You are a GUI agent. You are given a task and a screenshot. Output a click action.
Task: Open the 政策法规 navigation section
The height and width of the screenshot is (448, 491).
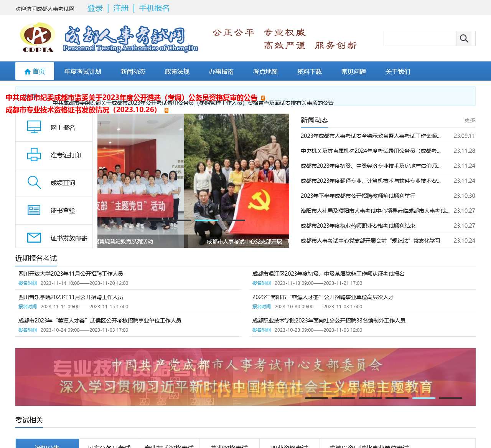[176, 71]
